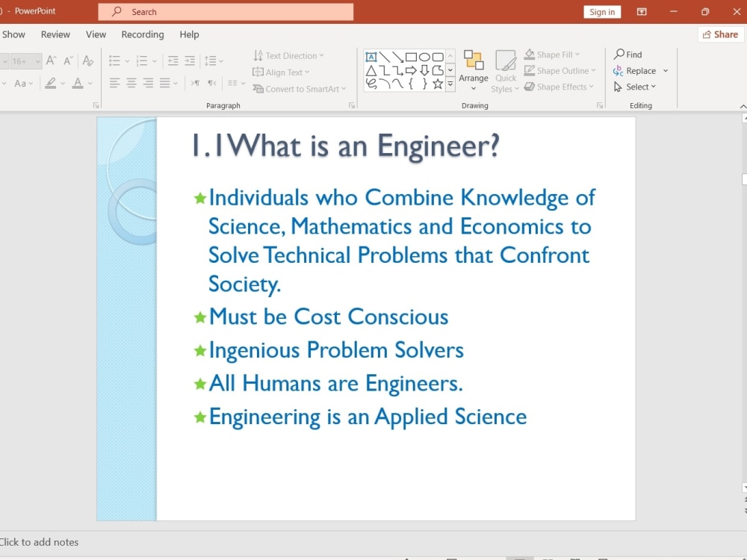This screenshot has width=747, height=560.
Task: Open the Help tab
Action: tap(189, 34)
